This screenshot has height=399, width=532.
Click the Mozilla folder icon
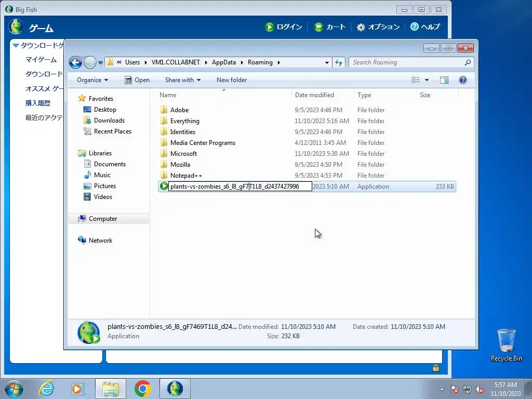(x=164, y=164)
